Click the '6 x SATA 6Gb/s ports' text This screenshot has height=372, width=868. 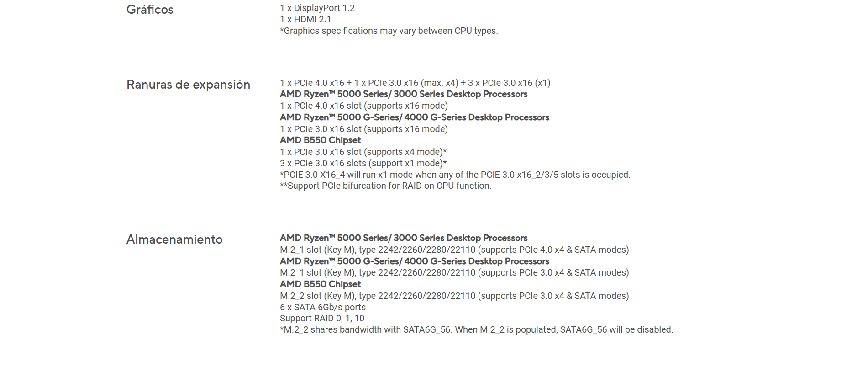(x=322, y=307)
